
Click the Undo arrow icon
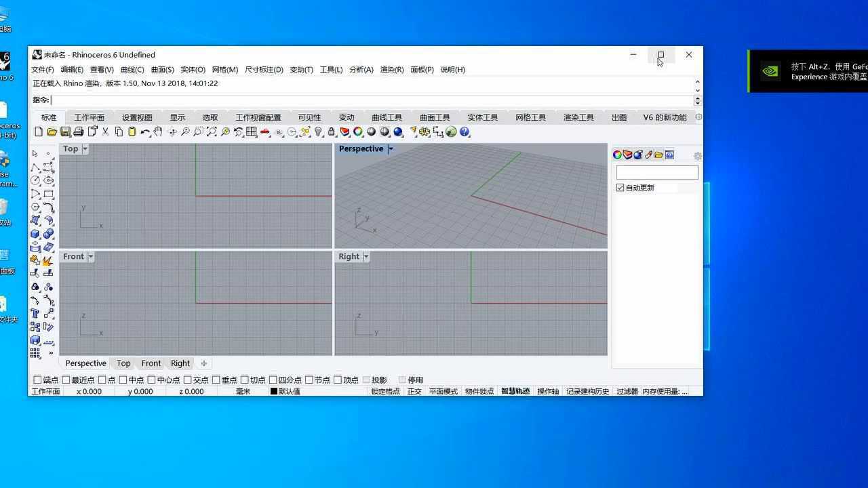[145, 131]
